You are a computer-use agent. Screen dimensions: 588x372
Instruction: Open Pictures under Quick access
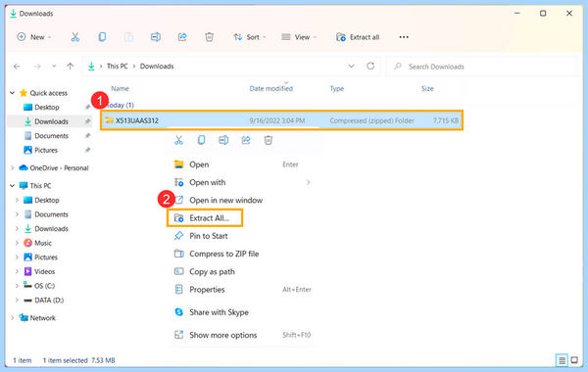(x=46, y=150)
